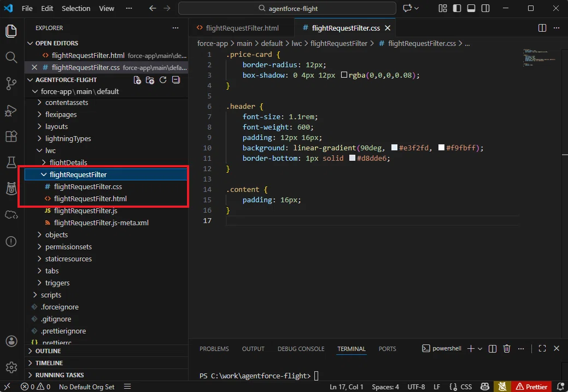This screenshot has height=392, width=568.
Task: Open launch profile dropdown next to plus
Action: point(480,348)
